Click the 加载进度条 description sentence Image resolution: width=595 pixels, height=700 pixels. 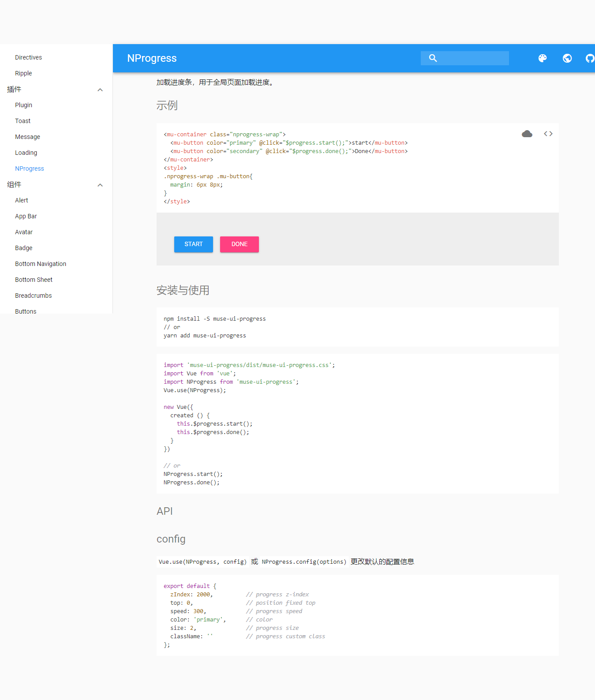216,82
